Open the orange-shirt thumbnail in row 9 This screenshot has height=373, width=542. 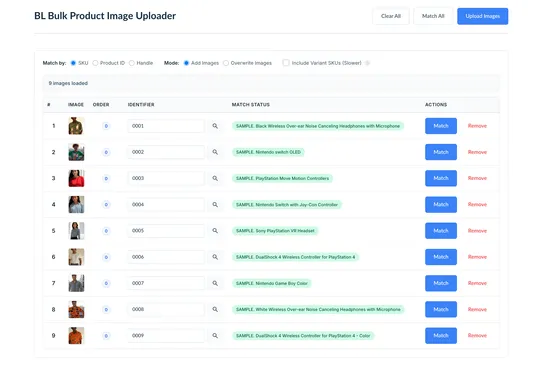[x=76, y=336]
